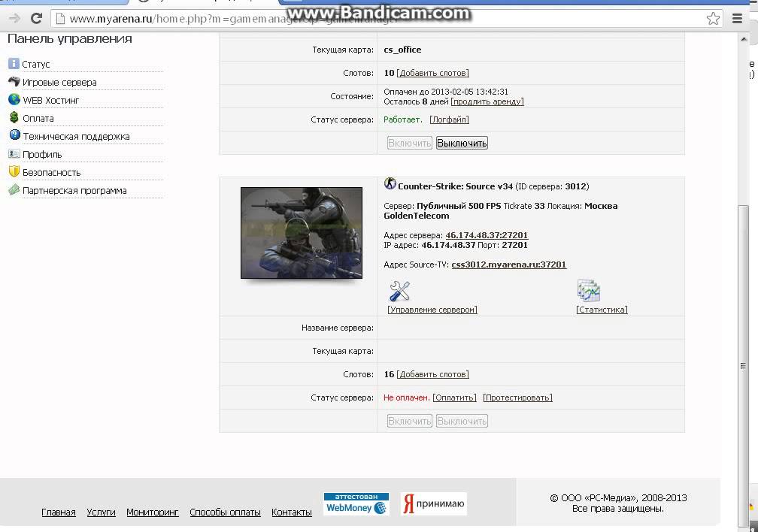Image resolution: width=758 pixels, height=532 pixels.
Task: Click the vertical page scrollbar thumb
Action: (743, 366)
